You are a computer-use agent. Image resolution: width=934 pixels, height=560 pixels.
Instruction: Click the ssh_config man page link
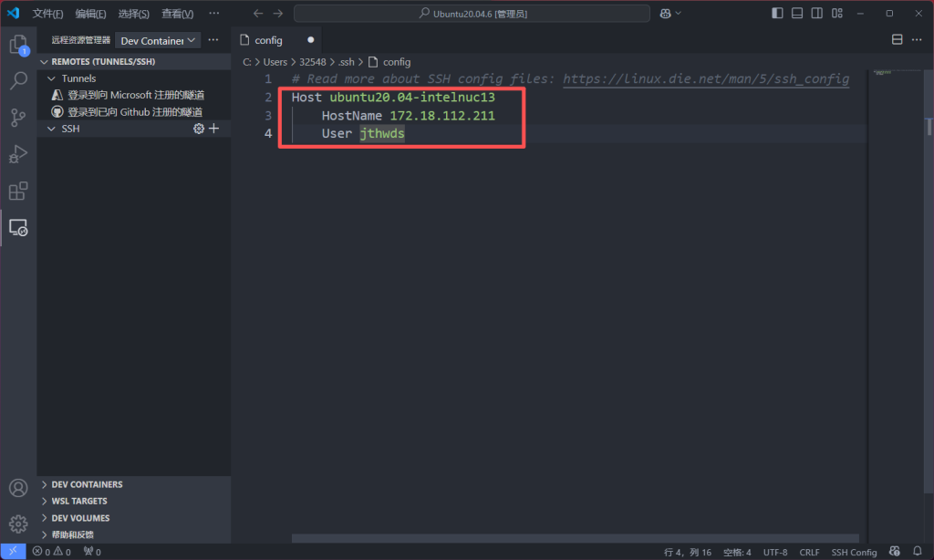click(705, 79)
